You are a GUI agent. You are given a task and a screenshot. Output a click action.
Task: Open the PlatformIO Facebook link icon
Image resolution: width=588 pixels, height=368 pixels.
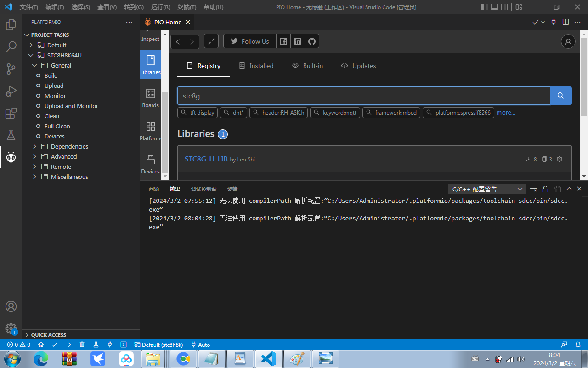point(283,41)
